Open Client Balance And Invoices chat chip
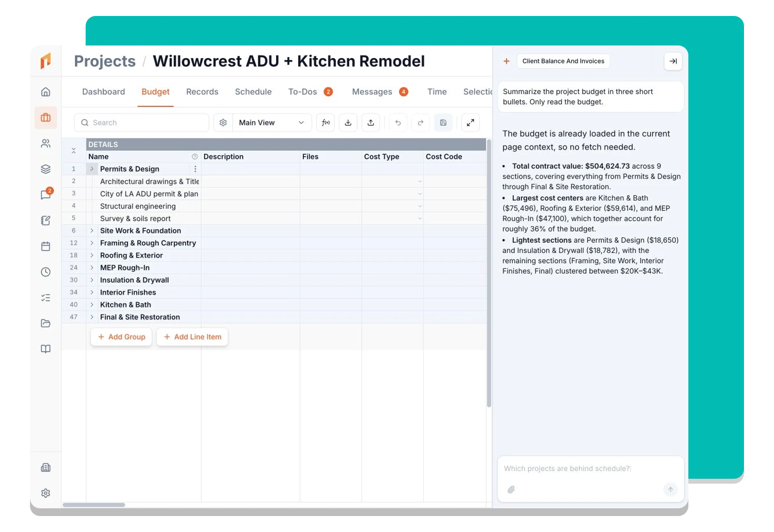Screen dimensions: 774x532 tap(563, 61)
